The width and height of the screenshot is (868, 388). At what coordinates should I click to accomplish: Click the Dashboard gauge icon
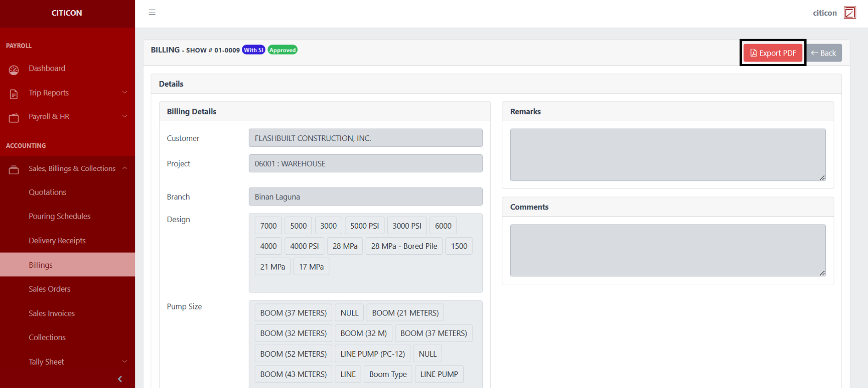pyautogui.click(x=14, y=69)
